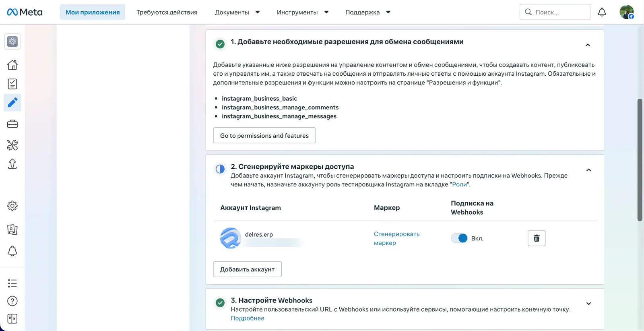The height and width of the screenshot is (331, 644).
Task: Collapse step 2 access tokens section
Action: 588,170
